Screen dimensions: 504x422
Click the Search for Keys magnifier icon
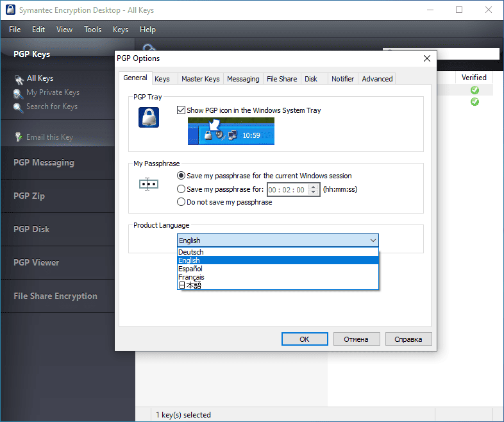19,108
